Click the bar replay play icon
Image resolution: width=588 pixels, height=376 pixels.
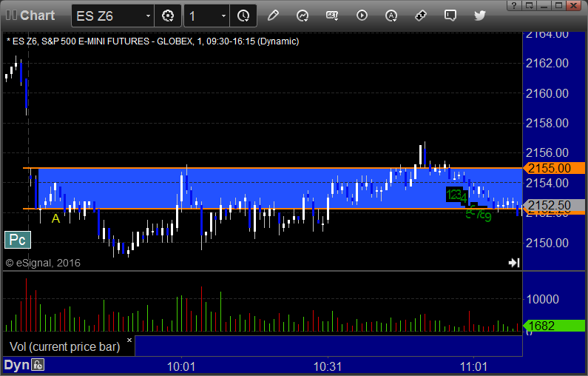[362, 16]
